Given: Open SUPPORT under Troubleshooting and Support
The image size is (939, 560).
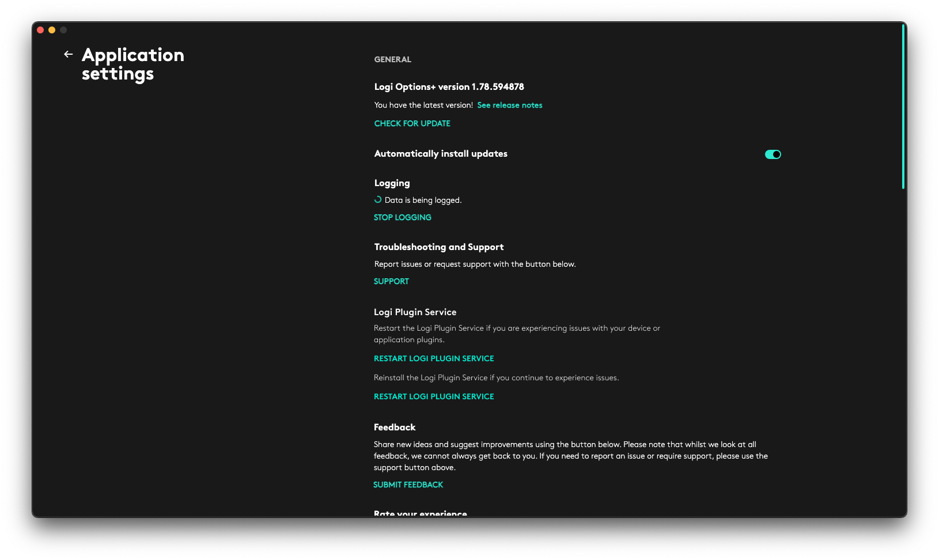Looking at the screenshot, I should 391,281.
